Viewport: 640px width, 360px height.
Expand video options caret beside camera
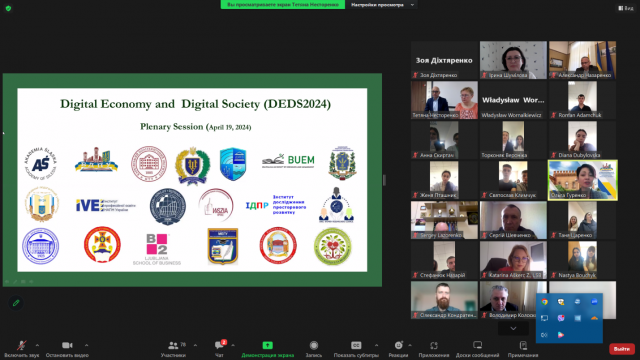(x=86, y=345)
